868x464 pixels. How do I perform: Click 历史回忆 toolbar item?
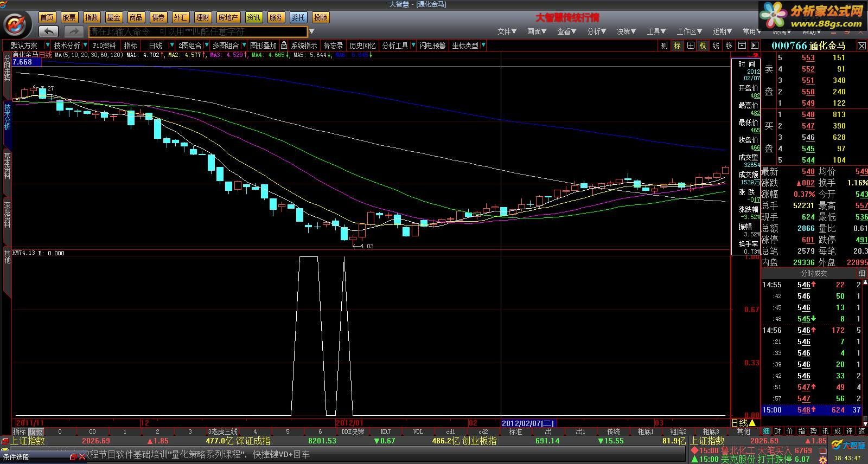[x=362, y=46]
